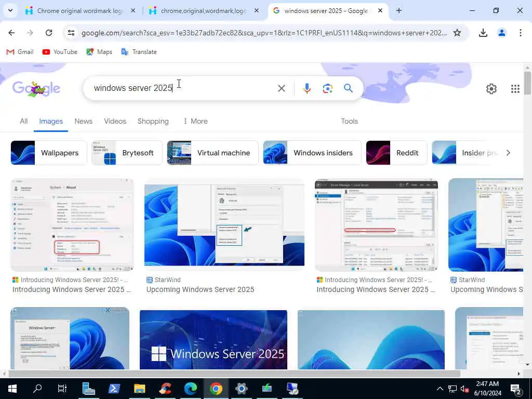The height and width of the screenshot is (399, 532).
Task: Switch to the News results tab
Action: (84, 121)
